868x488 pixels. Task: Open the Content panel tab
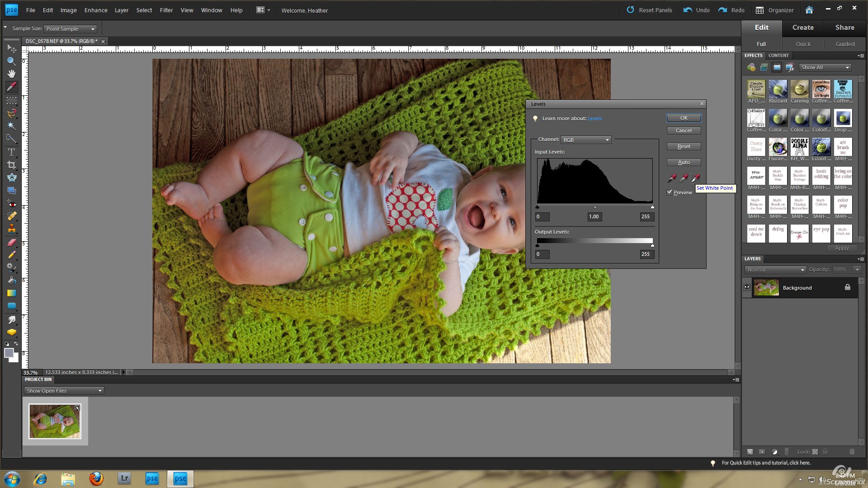pos(778,56)
